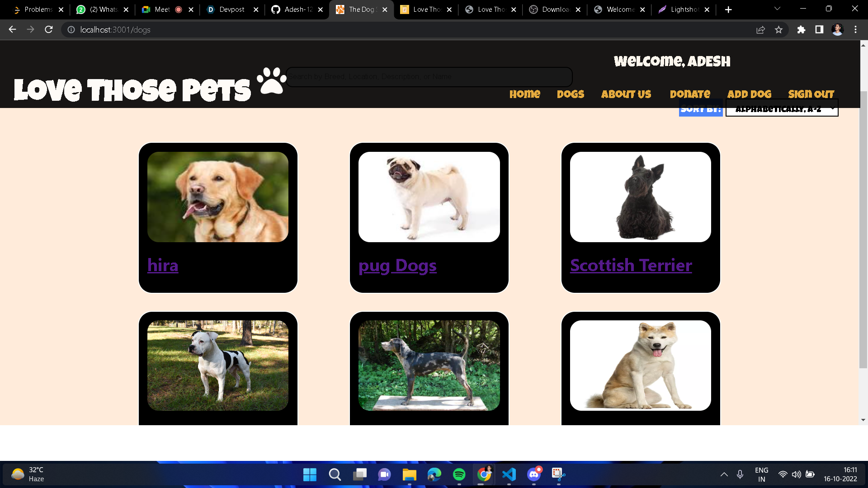
Task: Open the Scottish Terrier link
Action: point(631,265)
